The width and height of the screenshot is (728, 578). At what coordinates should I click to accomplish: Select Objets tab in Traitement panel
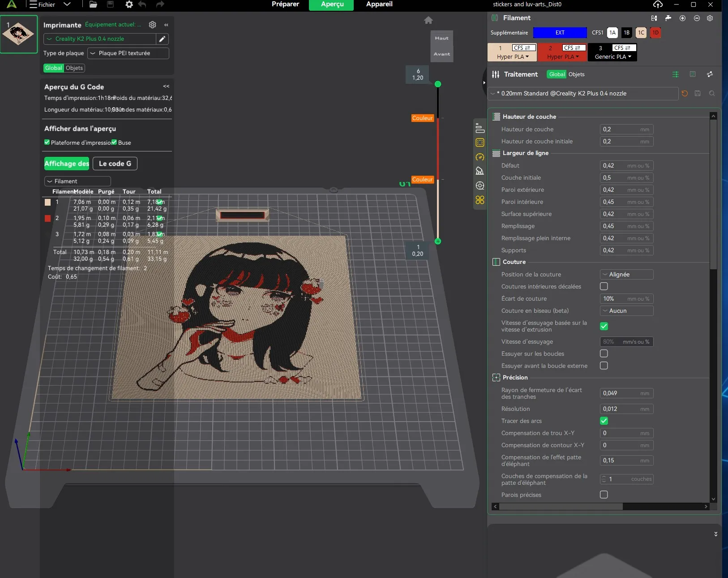pos(576,74)
